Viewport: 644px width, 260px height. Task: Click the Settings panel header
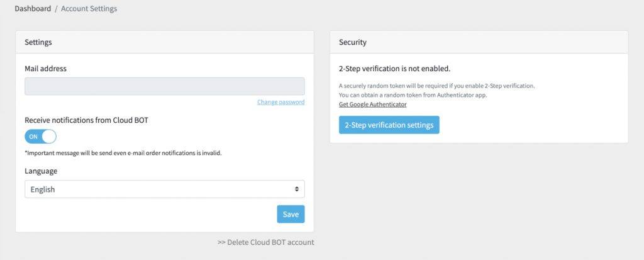point(165,42)
